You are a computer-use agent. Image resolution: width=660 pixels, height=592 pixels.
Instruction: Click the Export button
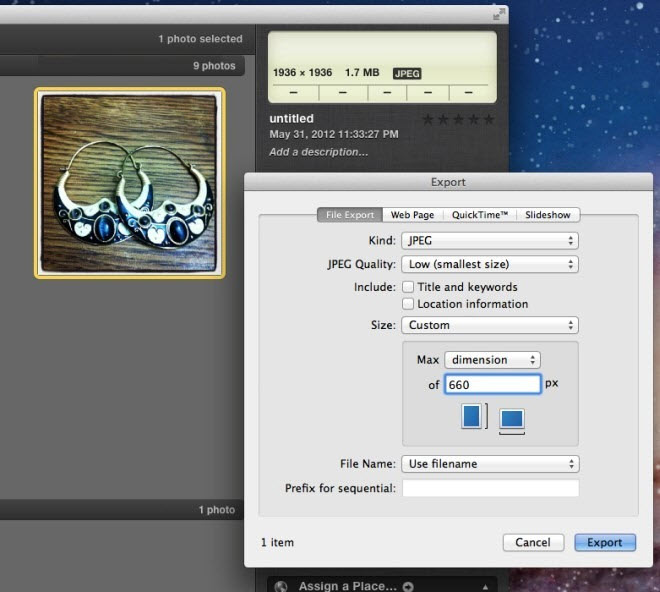[x=605, y=542]
